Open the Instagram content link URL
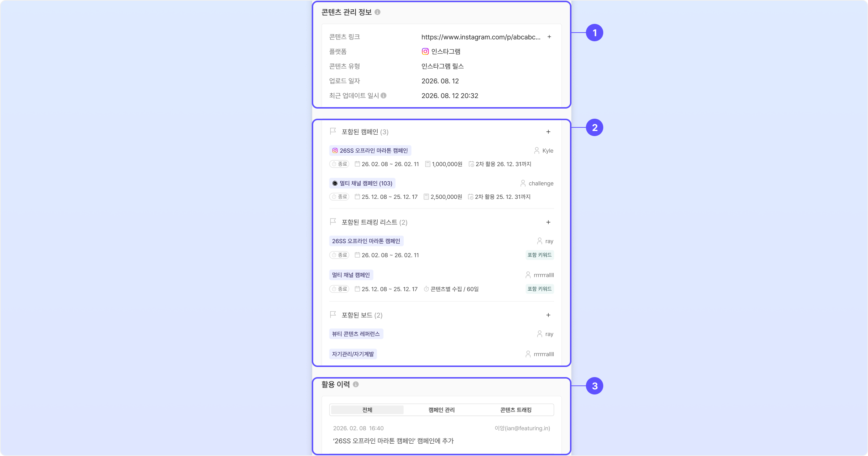The width and height of the screenshot is (868, 456). point(481,37)
